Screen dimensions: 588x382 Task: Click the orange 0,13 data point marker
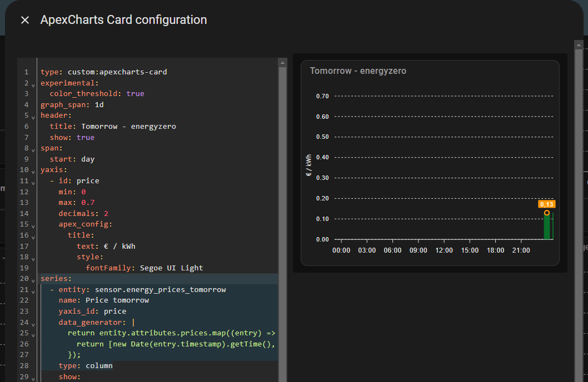(x=547, y=213)
